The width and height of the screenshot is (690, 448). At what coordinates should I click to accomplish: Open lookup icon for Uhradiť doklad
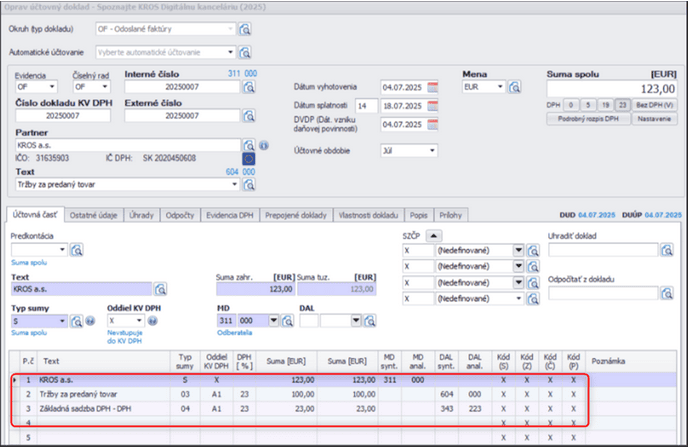(666, 250)
